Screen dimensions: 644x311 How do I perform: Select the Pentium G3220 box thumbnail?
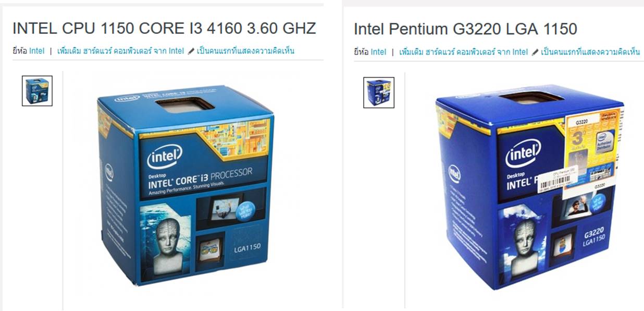379,92
